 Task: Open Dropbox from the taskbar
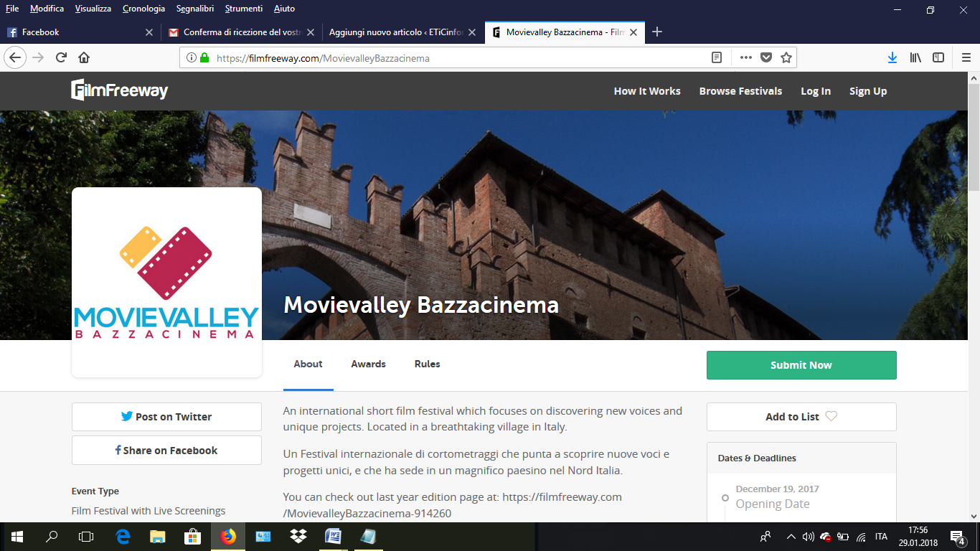(x=298, y=537)
